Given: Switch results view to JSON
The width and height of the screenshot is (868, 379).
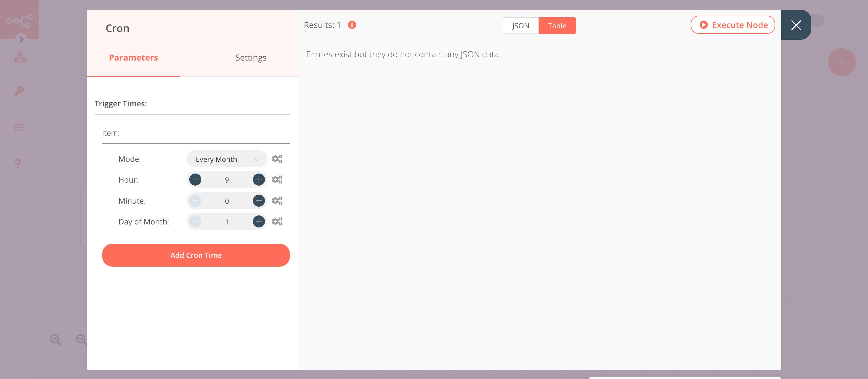Looking at the screenshot, I should [x=520, y=25].
